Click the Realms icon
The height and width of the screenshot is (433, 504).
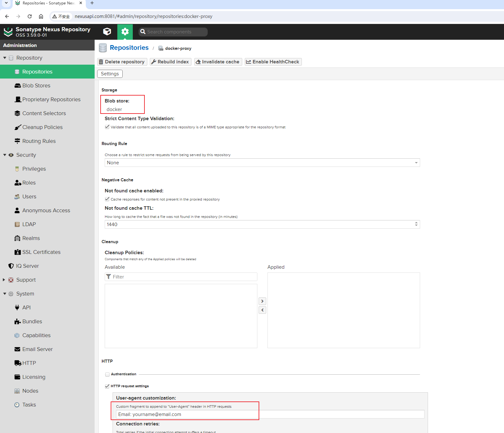(17, 238)
